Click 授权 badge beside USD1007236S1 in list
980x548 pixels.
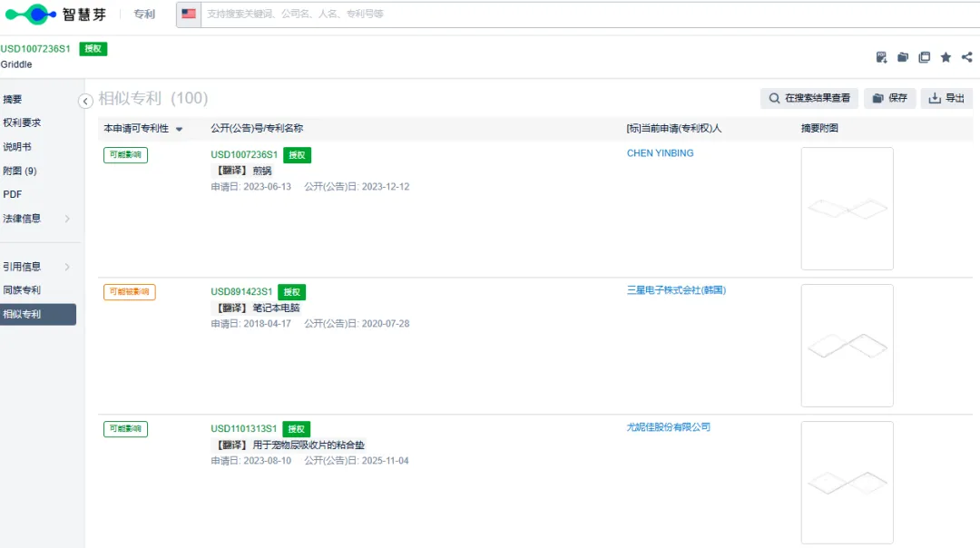pos(297,155)
